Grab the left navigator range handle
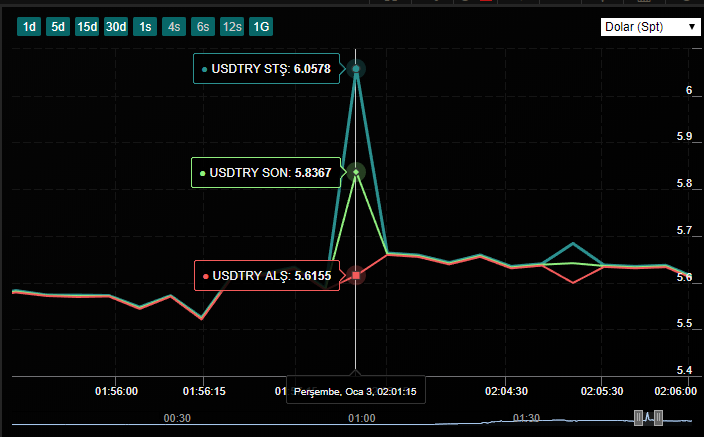The width and height of the screenshot is (704, 437). pos(638,418)
